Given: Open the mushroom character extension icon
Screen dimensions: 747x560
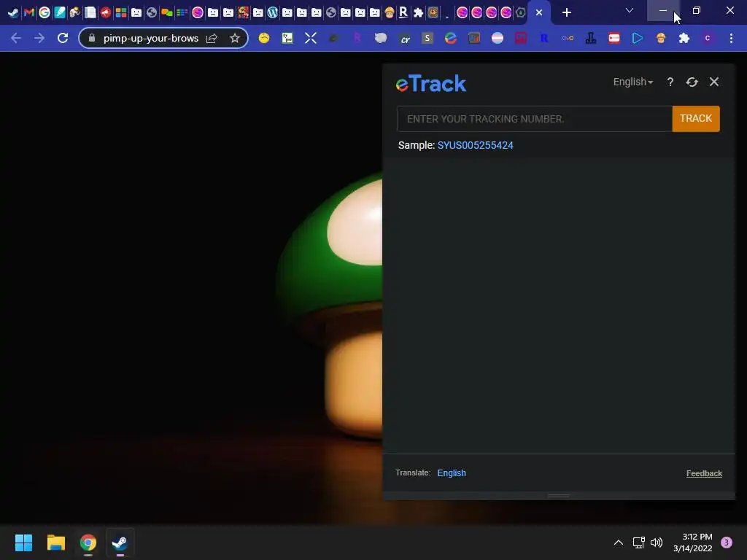Looking at the screenshot, I should click(661, 38).
